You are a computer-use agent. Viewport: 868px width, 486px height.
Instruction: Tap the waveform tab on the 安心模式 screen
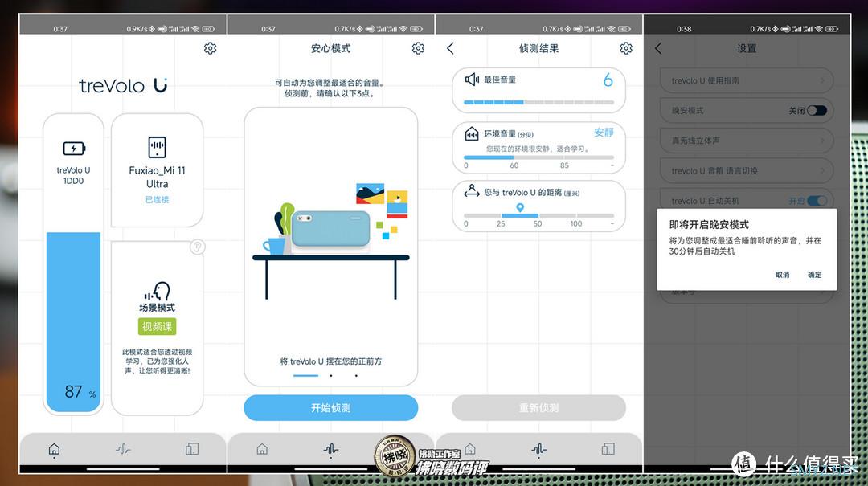click(331, 449)
